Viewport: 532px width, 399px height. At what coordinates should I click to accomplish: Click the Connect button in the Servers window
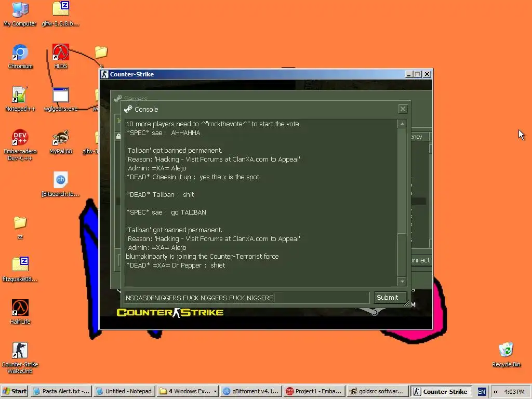pyautogui.click(x=420, y=260)
